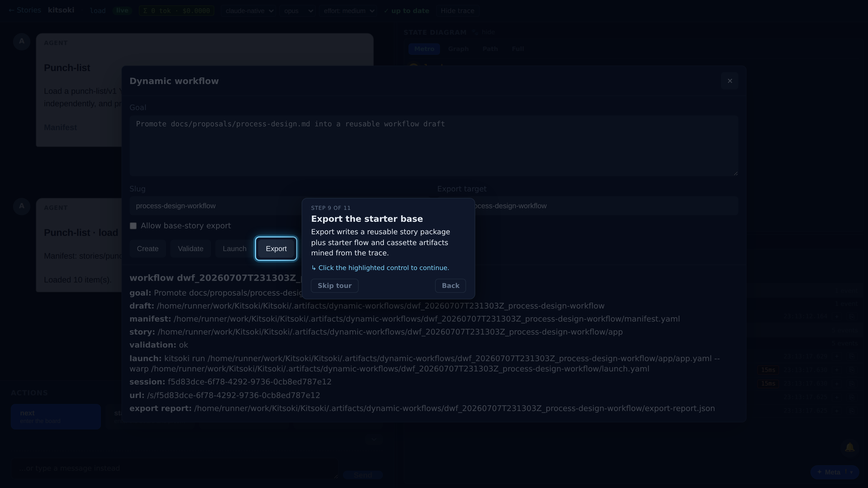This screenshot has height=488, width=868.
Task: Hide the State Diagram panel
Action: pos(488,32)
